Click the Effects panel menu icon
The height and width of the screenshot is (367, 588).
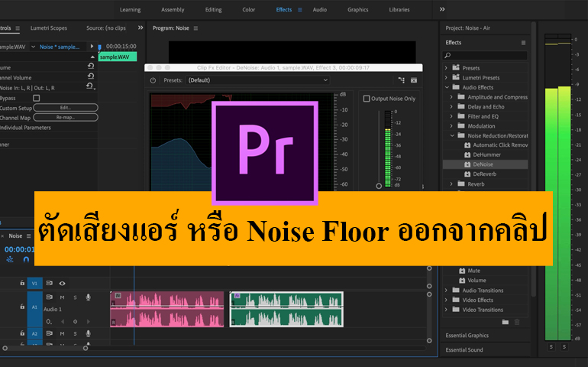tap(523, 43)
